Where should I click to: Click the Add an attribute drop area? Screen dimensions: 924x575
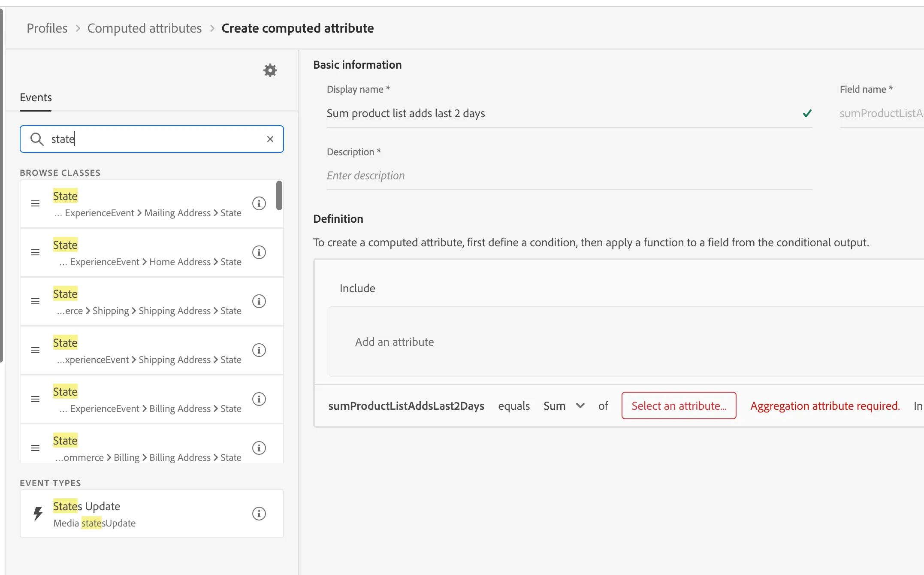[x=626, y=342]
